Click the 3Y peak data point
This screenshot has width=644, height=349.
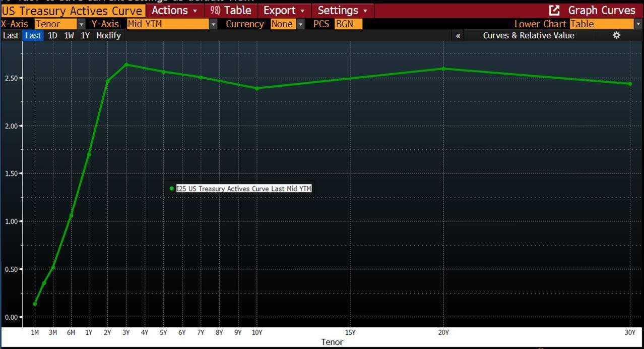click(126, 65)
